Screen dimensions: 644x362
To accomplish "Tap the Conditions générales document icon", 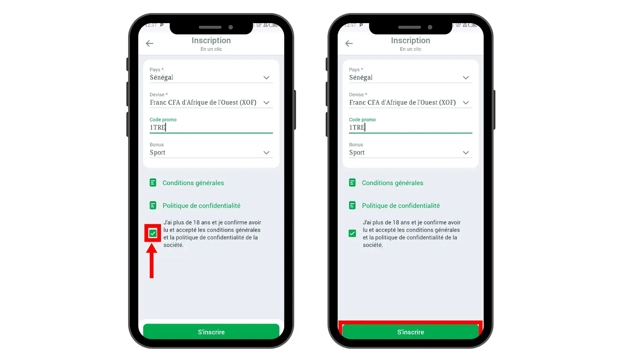I will tap(153, 183).
